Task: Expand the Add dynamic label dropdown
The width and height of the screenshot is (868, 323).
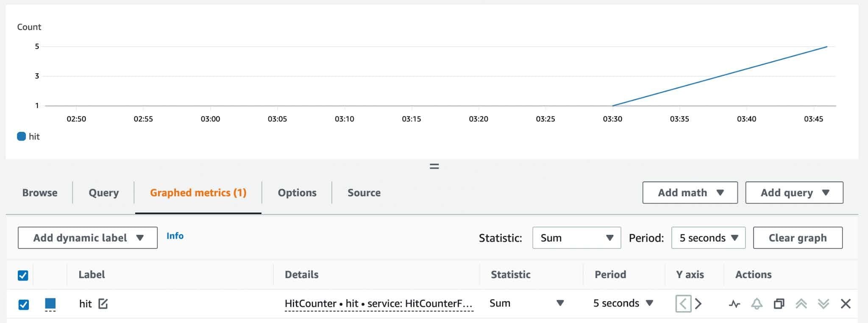Action: click(88, 238)
